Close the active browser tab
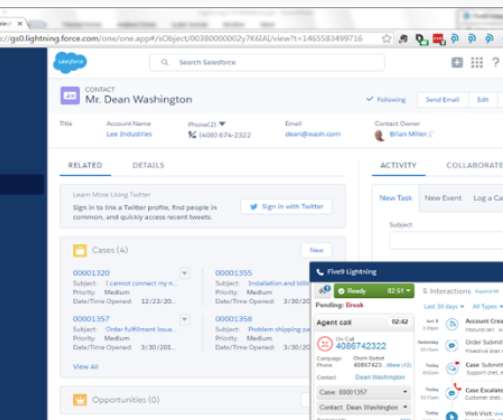 20,24
